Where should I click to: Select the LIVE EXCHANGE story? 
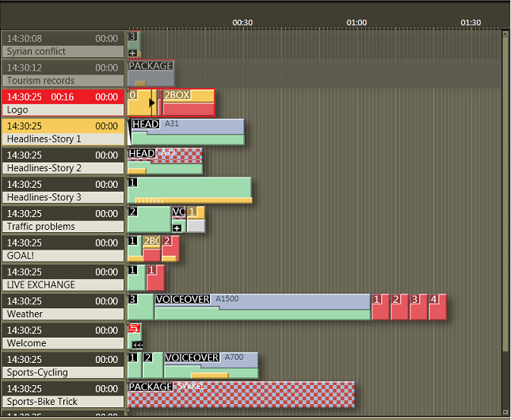click(63, 278)
